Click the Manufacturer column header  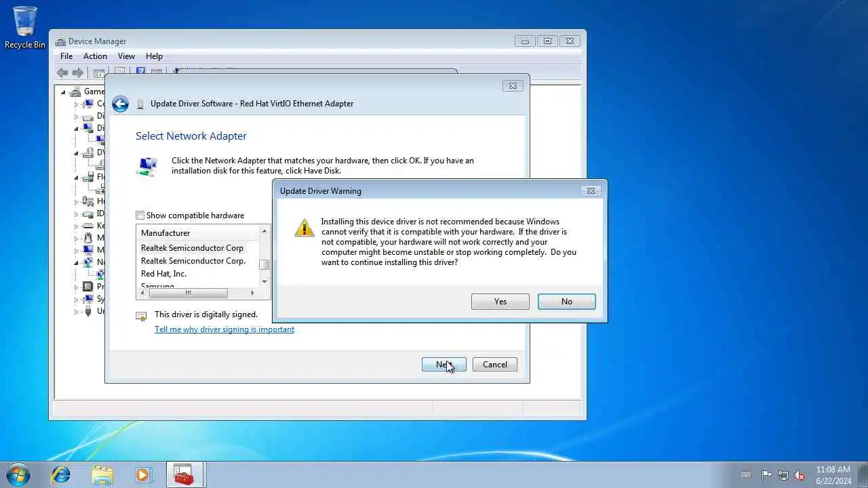coord(197,232)
